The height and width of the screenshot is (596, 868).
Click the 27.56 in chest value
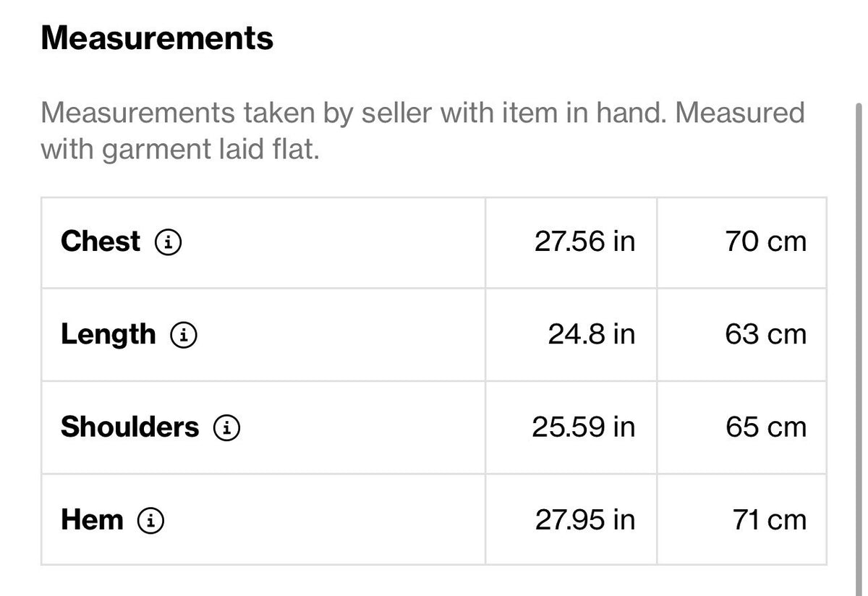click(x=584, y=242)
